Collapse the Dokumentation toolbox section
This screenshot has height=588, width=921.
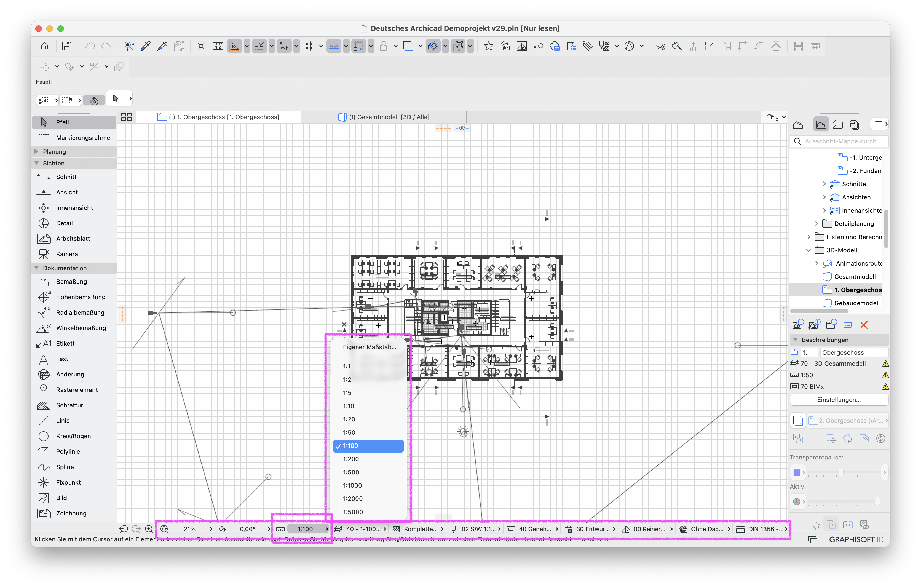pyautogui.click(x=36, y=268)
